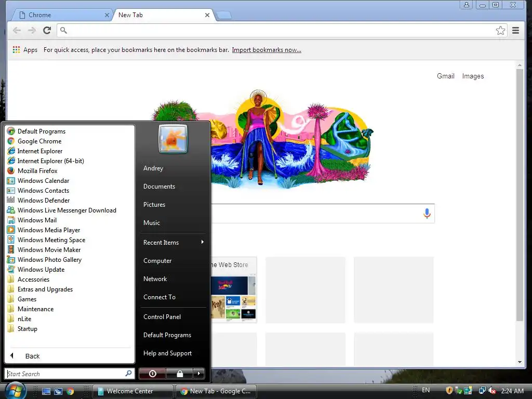
Task: Click the EN language indicator
Action: (426, 390)
